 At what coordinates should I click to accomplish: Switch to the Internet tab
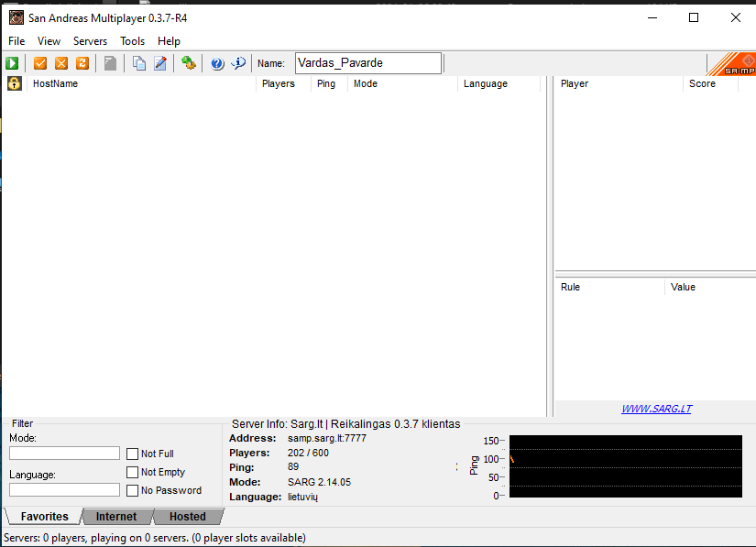click(116, 517)
